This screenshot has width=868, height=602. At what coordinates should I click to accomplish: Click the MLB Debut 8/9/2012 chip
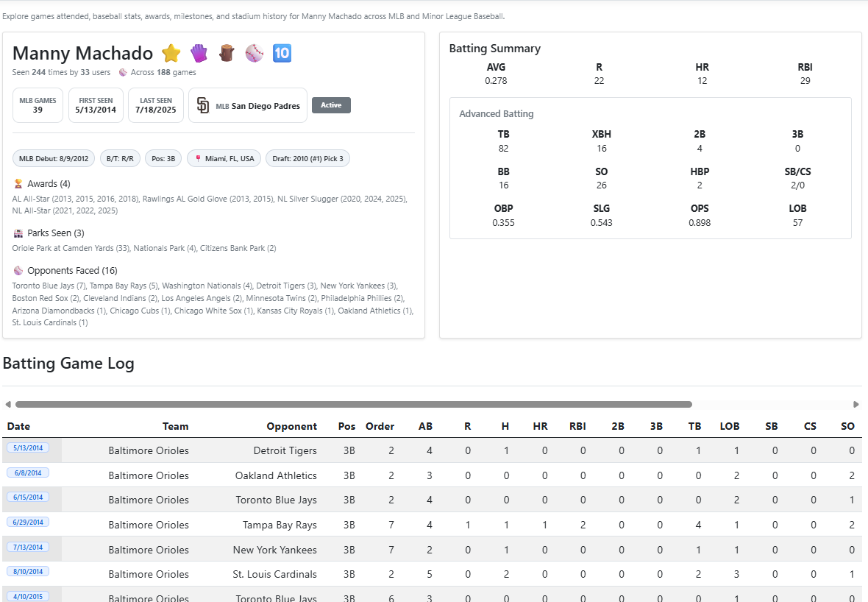pos(54,158)
